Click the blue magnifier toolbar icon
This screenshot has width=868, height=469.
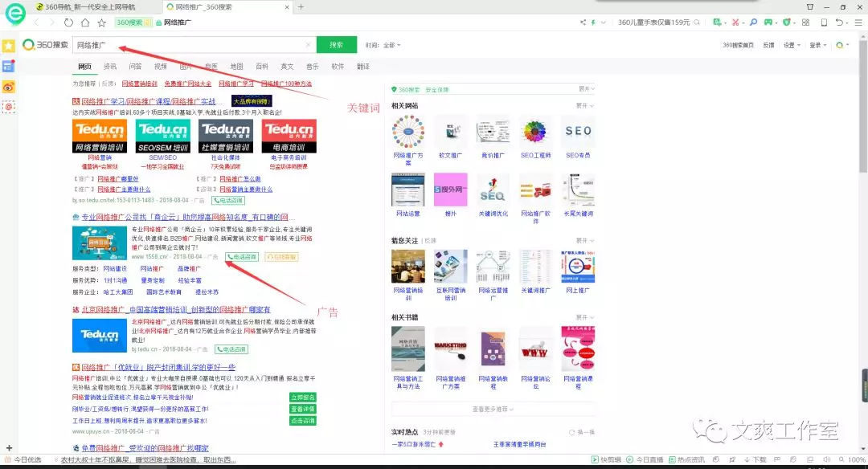coord(753,22)
